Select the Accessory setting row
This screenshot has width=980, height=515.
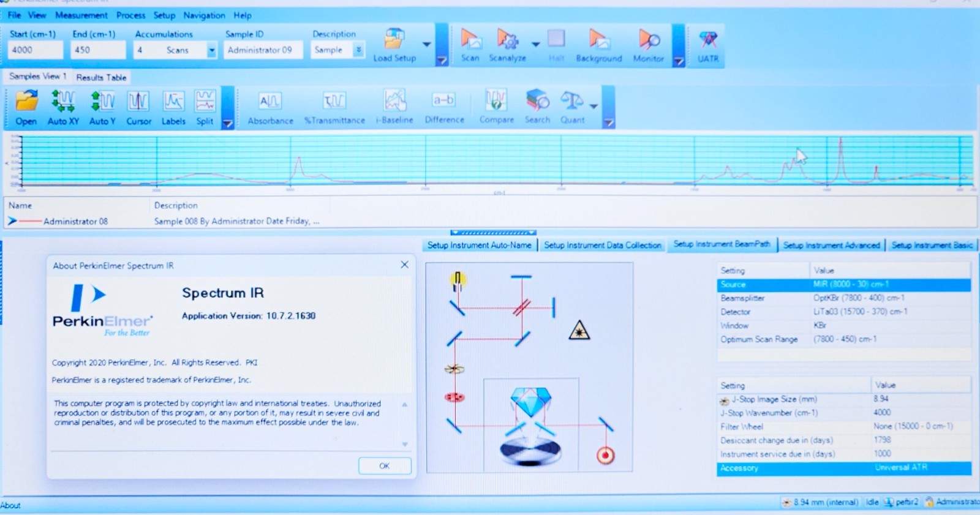click(x=843, y=468)
